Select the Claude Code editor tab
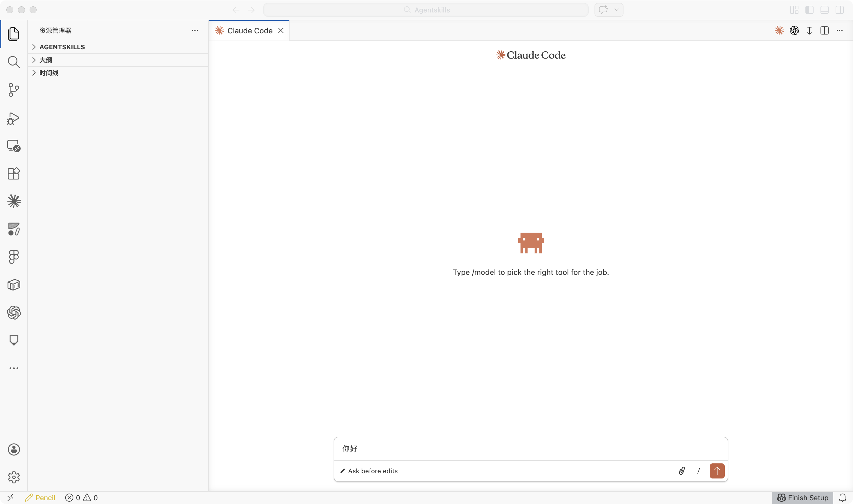 tap(249, 30)
